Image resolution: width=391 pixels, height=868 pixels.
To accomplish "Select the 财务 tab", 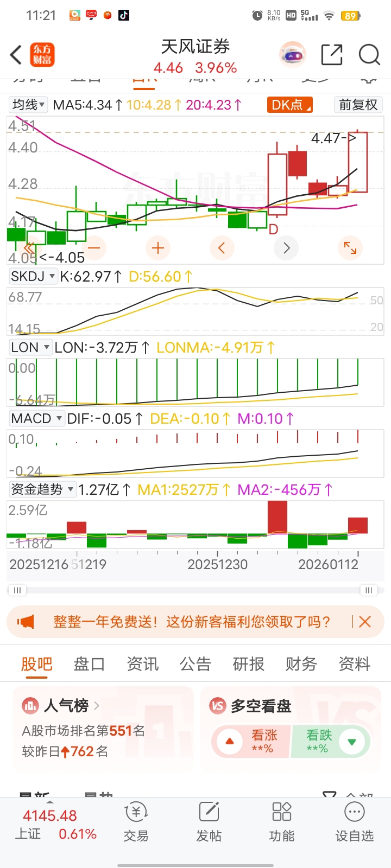I will [x=301, y=664].
